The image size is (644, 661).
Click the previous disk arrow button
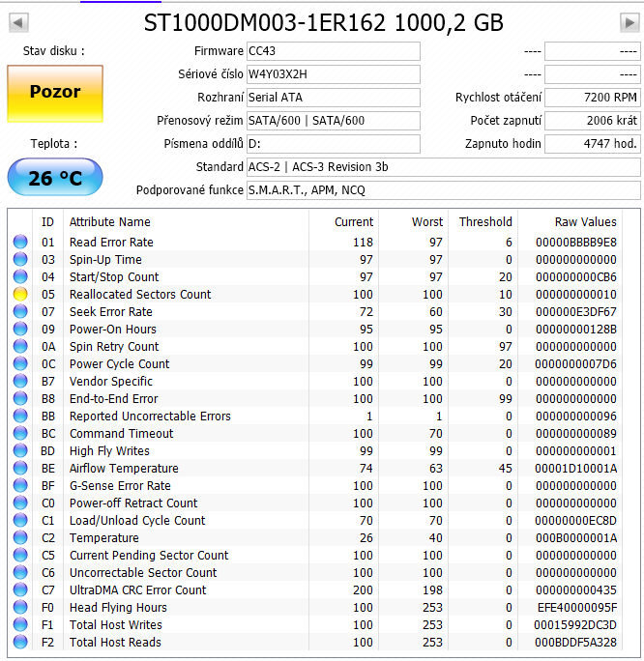click(x=17, y=22)
